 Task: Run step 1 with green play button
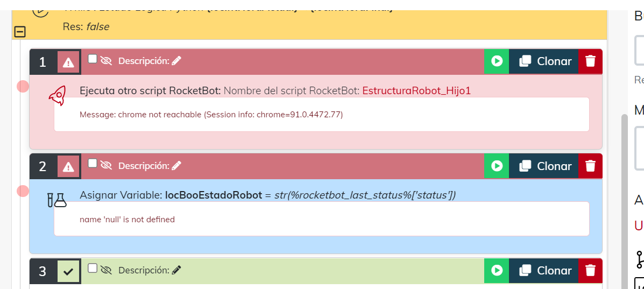pos(497,61)
